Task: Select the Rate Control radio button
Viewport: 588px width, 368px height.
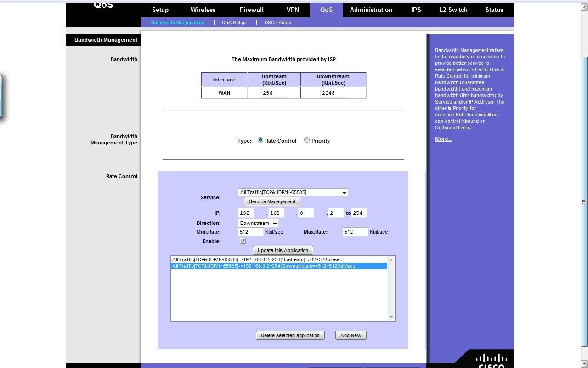Action: pyautogui.click(x=260, y=140)
